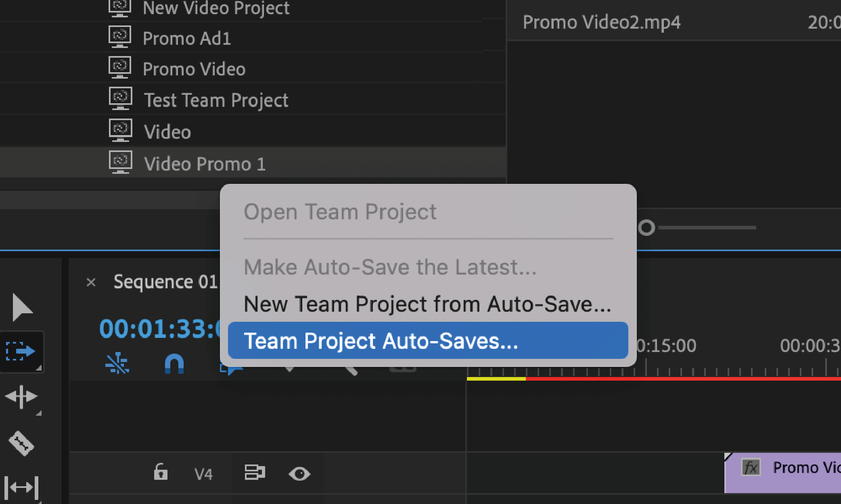
Task: Click the track targeting icon beside V4
Action: [254, 473]
